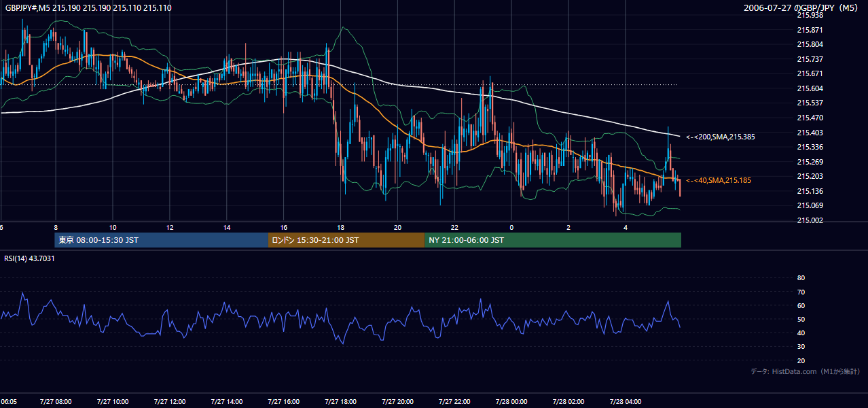
Task: Click price axis value 215.403
Action: [x=810, y=133]
